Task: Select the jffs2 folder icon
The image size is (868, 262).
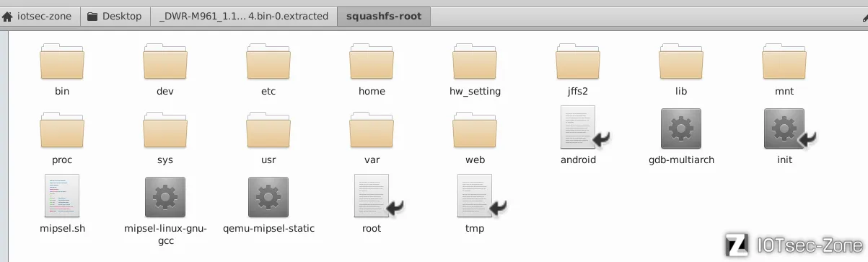Action: click(578, 61)
